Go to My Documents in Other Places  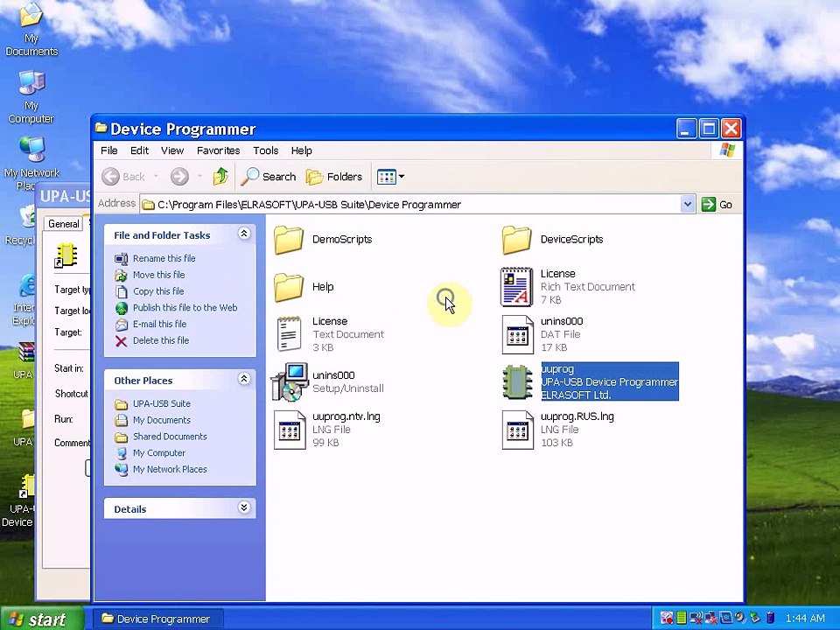click(162, 420)
